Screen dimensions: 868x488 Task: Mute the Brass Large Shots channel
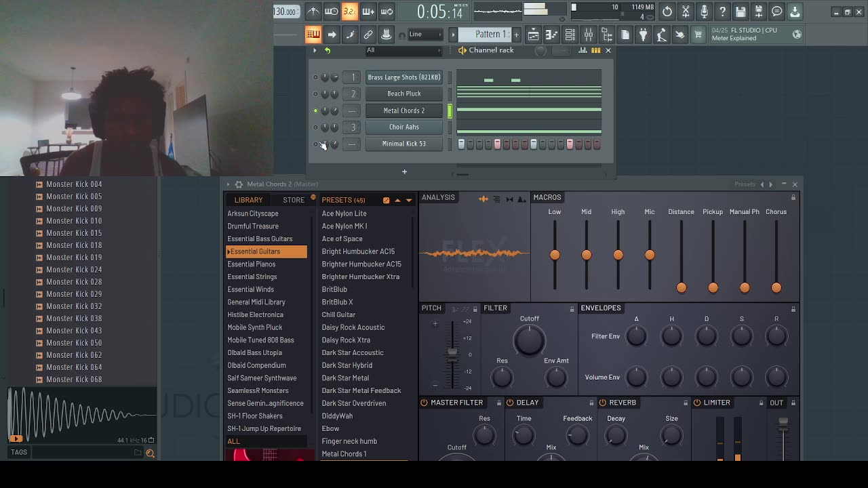315,77
